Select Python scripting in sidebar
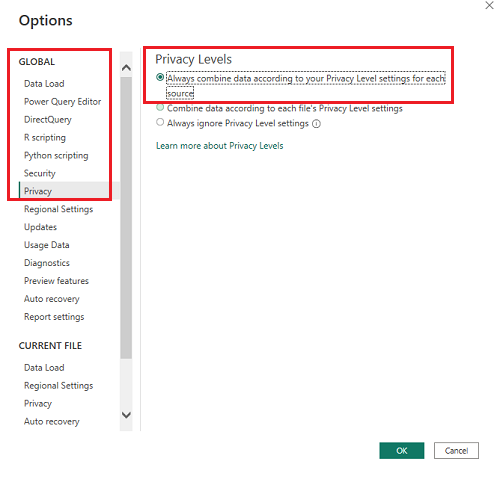Image resolution: width=500 pixels, height=479 pixels. tap(56, 156)
